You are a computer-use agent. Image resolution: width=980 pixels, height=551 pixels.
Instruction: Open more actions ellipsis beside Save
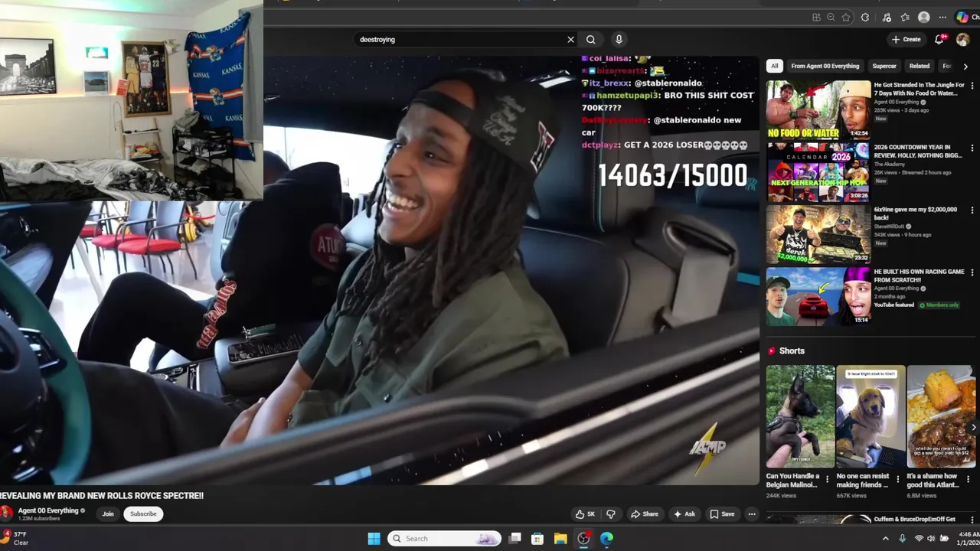(752, 514)
